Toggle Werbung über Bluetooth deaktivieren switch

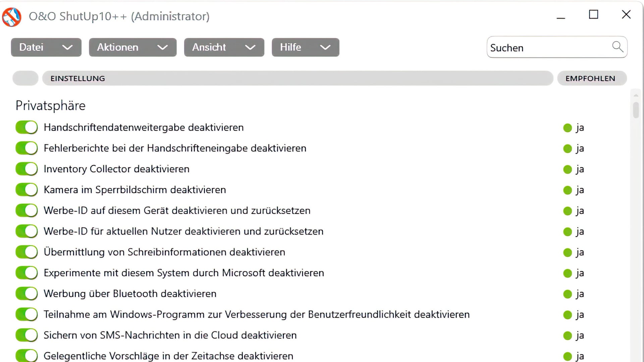26,294
